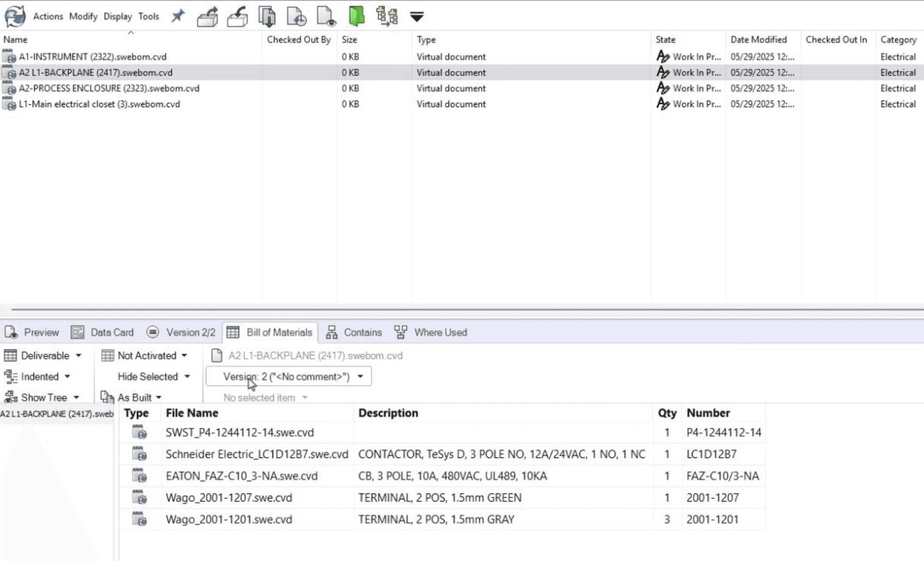Open the toolbar overflow black arrow
924x561 pixels.
(x=417, y=17)
